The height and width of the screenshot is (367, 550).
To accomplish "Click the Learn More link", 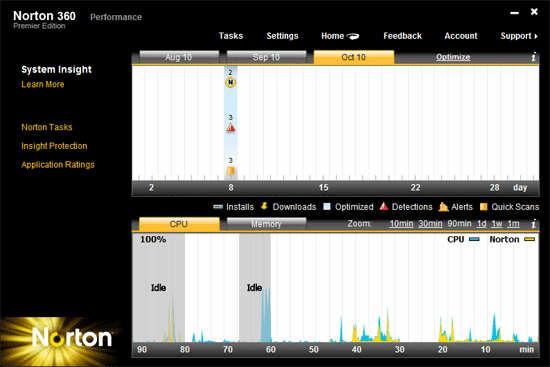I will point(43,84).
